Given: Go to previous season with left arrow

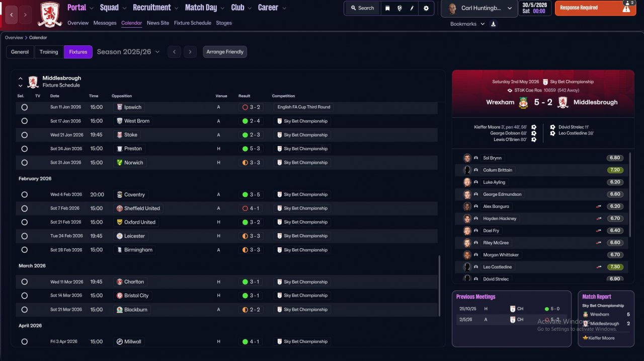Looking at the screenshot, I should (174, 52).
